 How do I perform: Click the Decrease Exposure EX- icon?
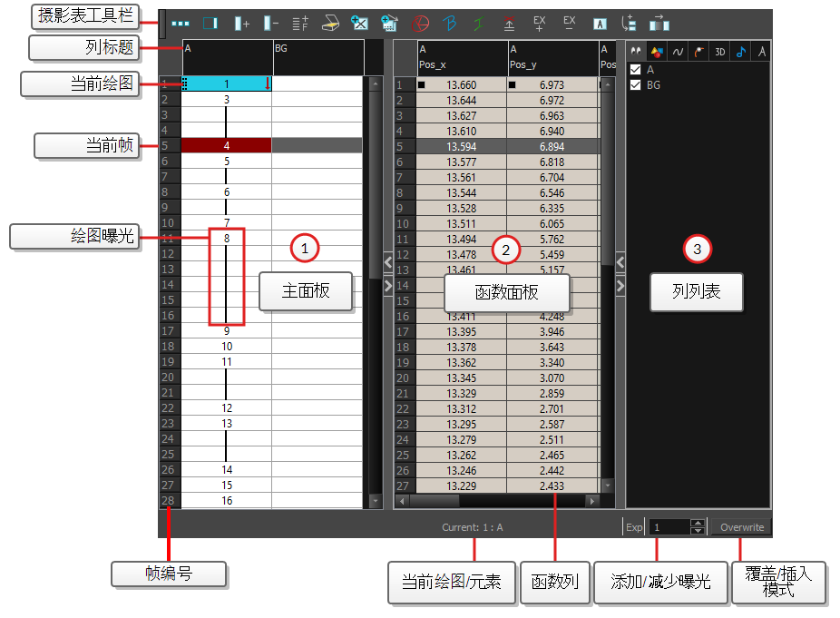pos(570,21)
